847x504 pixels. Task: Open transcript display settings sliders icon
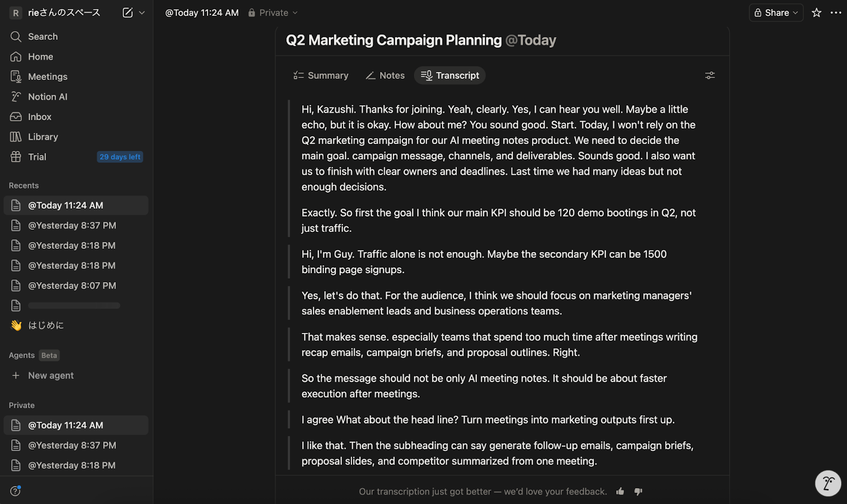(710, 76)
